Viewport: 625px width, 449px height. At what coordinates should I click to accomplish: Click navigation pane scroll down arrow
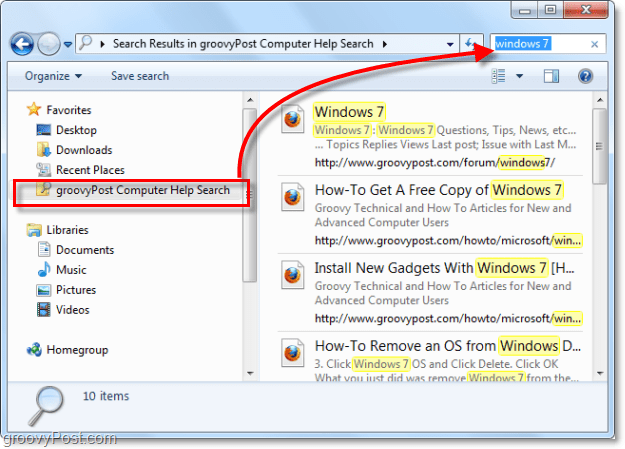click(250, 373)
